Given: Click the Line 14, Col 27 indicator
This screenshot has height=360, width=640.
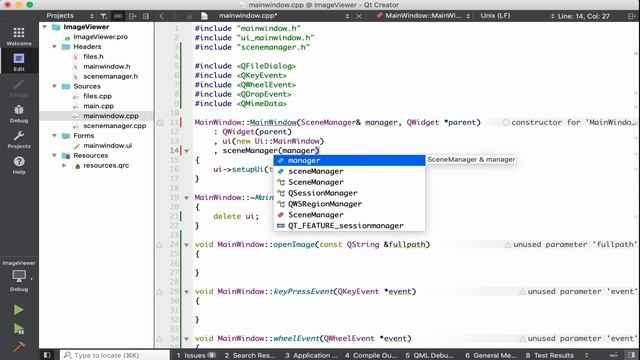Looking at the screenshot, I should point(584,16).
